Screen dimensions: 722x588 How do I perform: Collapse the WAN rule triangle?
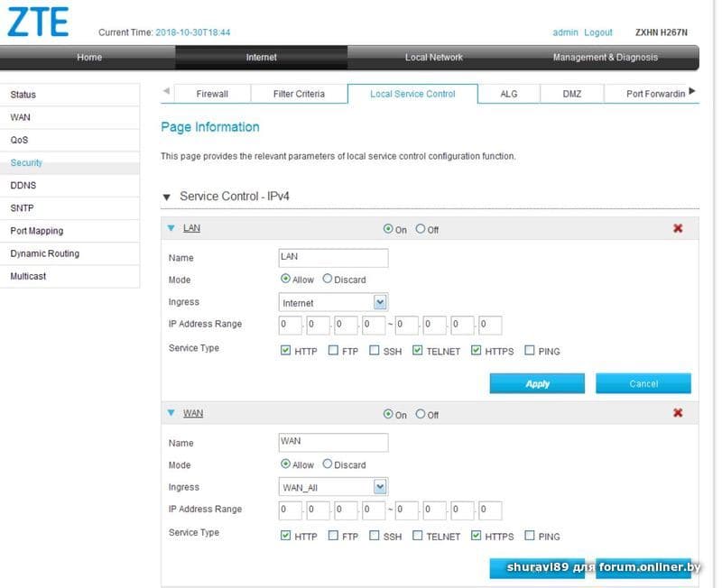[x=171, y=413]
